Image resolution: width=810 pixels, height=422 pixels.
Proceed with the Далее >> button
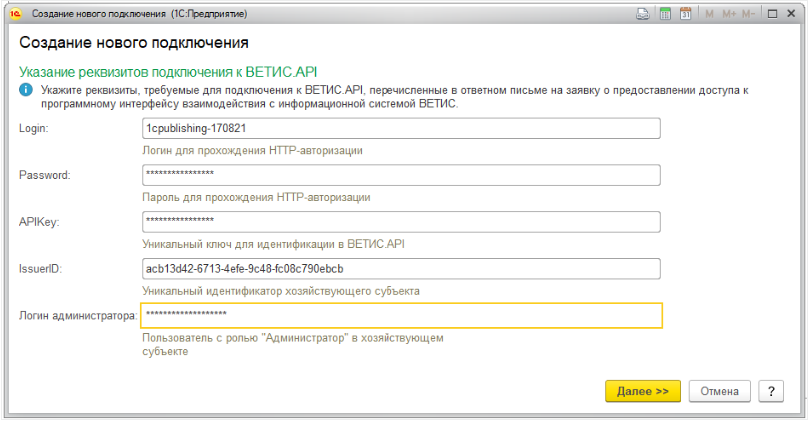pyautogui.click(x=643, y=392)
